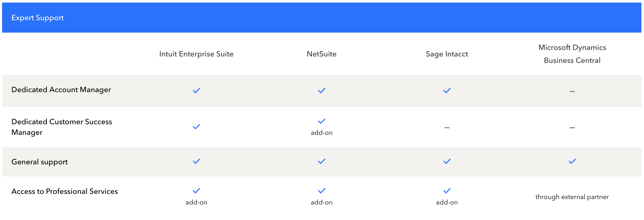Click NetSuite's General support checkmark
This screenshot has width=644, height=220.
pyautogui.click(x=321, y=162)
